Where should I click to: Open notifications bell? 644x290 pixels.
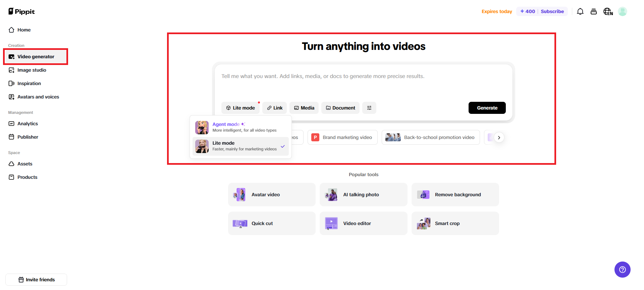(x=580, y=11)
